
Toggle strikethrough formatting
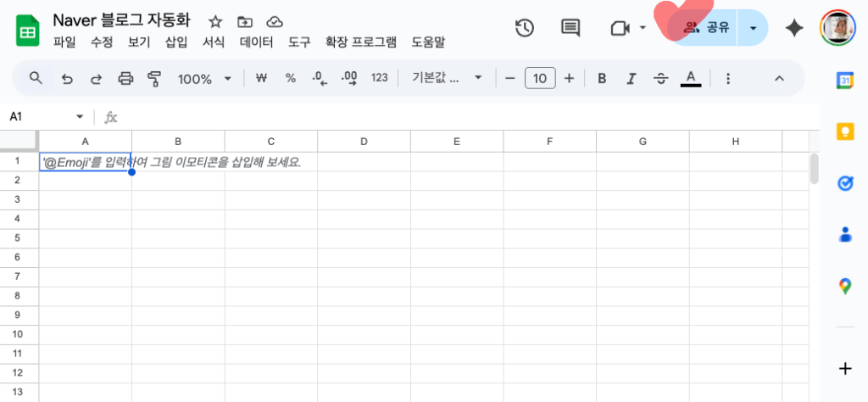660,78
